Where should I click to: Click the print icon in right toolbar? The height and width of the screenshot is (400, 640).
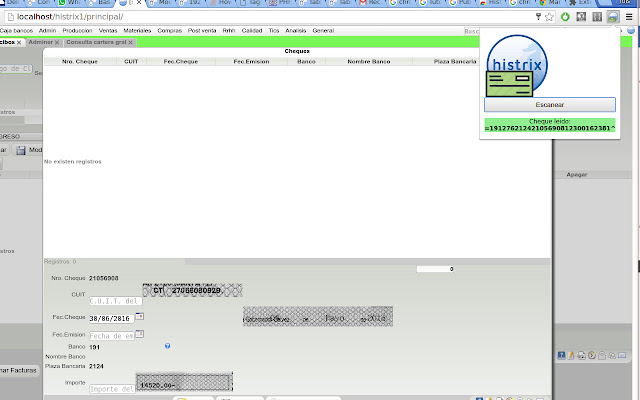click(x=582, y=356)
